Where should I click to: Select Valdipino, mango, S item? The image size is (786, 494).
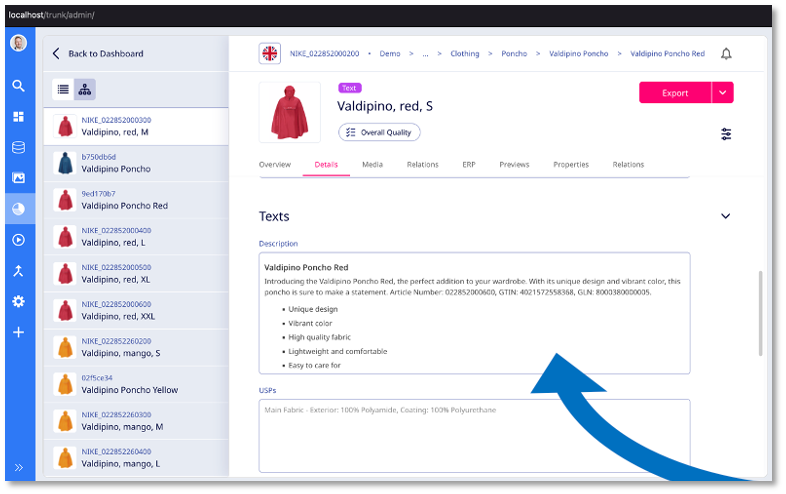point(136,348)
